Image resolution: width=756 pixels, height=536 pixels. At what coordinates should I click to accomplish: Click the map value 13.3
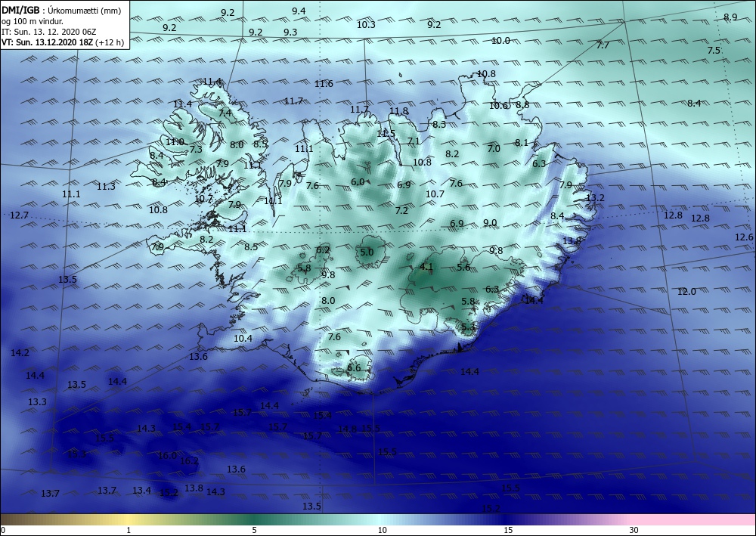[37, 401]
